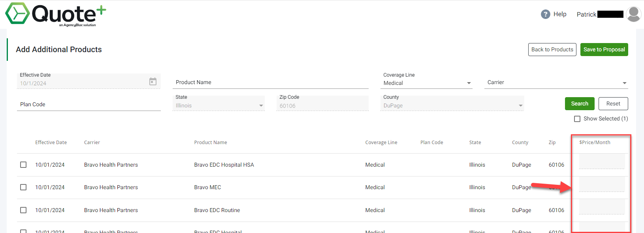Check the Bravo EDC Hospital HSA row
Viewport: 644px width, 233px height.
coord(23,165)
